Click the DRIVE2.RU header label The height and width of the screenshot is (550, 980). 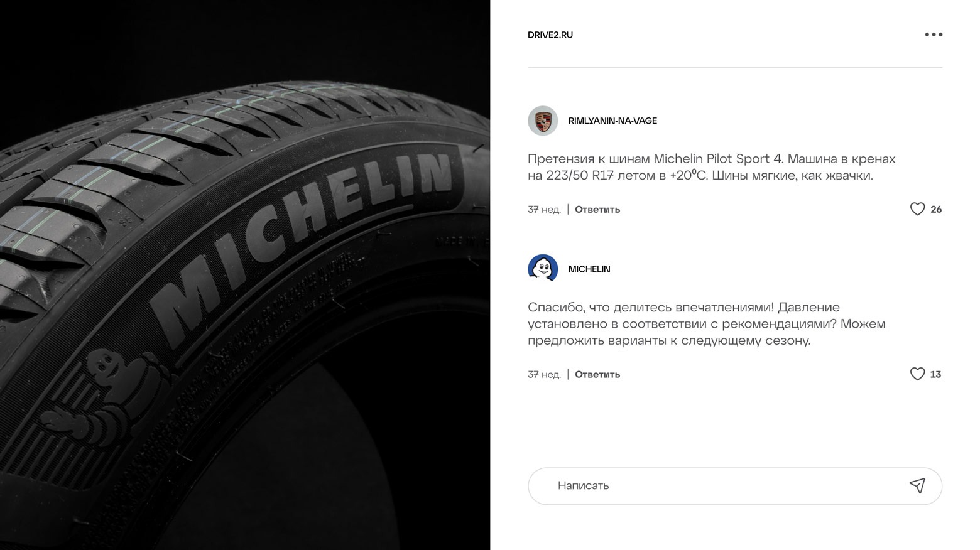(x=550, y=35)
